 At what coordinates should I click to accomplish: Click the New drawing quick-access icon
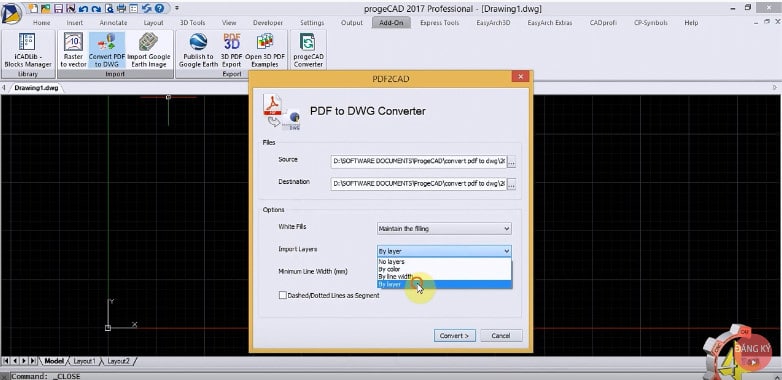click(x=33, y=8)
